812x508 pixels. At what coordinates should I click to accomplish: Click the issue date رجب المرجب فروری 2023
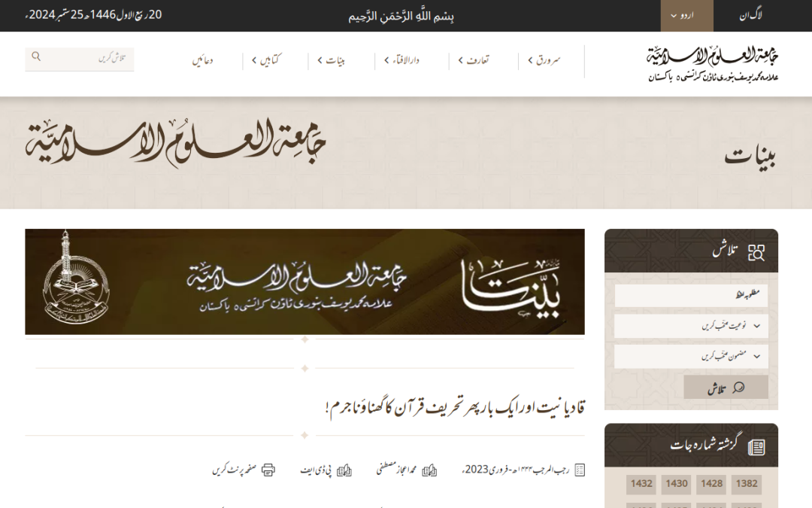515,470
